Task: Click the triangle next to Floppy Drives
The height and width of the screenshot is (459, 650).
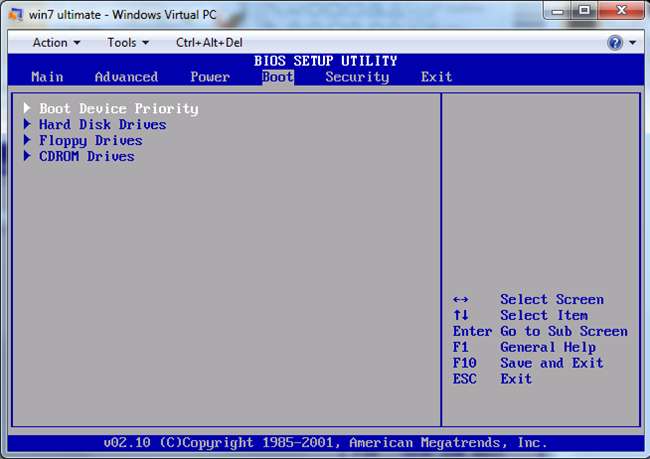Action: (x=27, y=140)
